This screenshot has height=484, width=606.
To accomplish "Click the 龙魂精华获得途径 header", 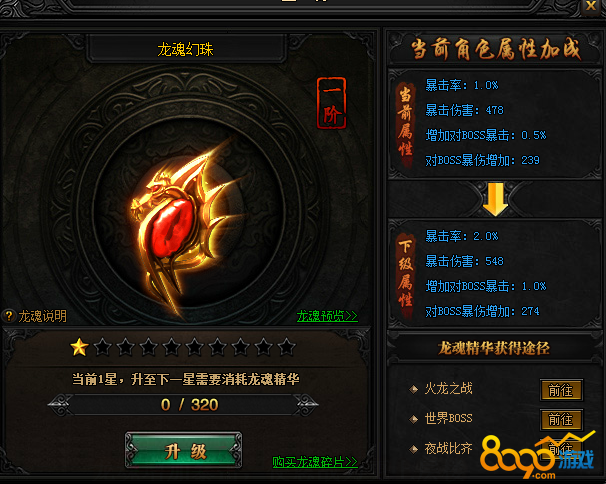I will coord(494,348).
